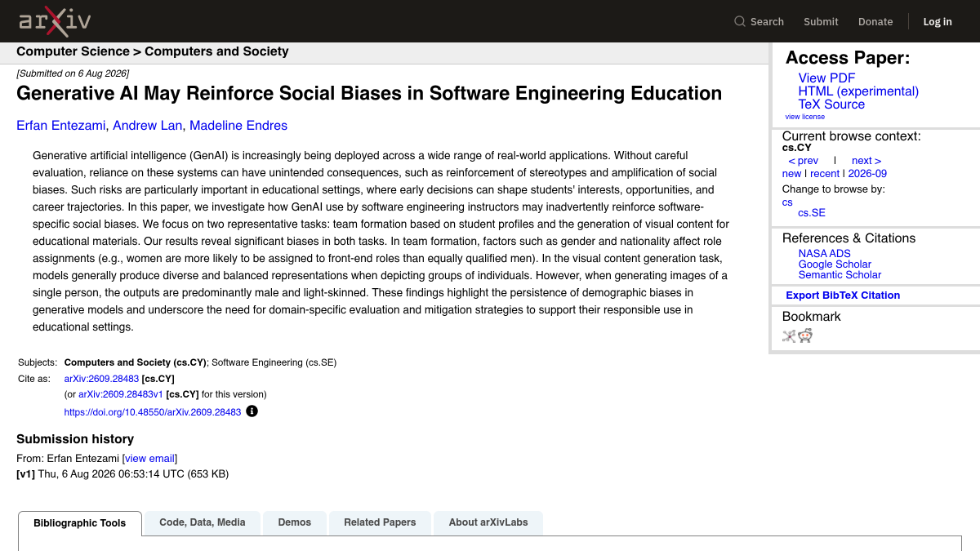Click view email link
This screenshot has width=980, height=551.
pos(149,459)
